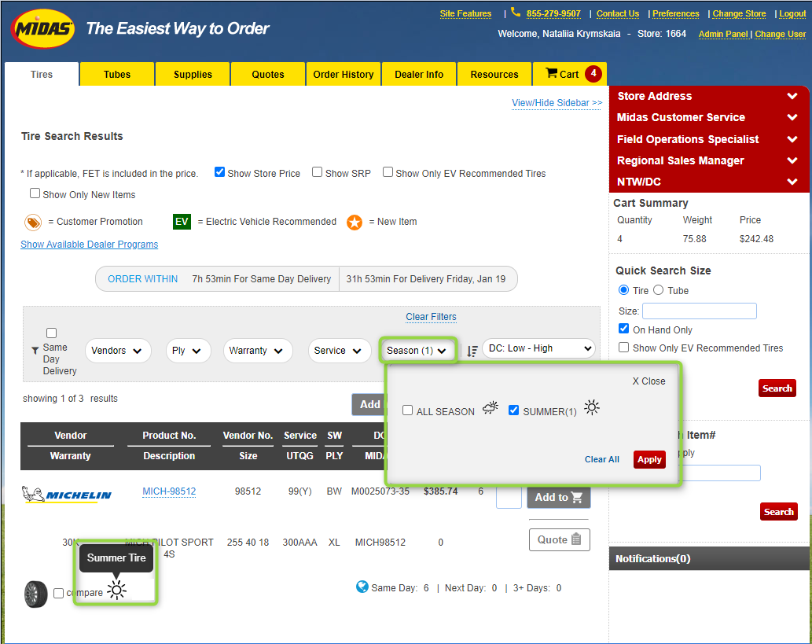Click the Quote clipboard icon

576,539
